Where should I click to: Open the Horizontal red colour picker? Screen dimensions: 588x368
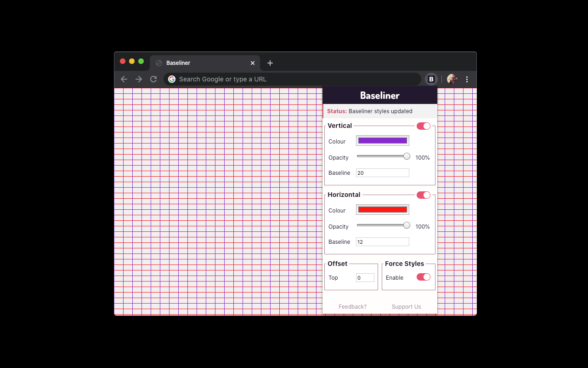pyautogui.click(x=383, y=210)
